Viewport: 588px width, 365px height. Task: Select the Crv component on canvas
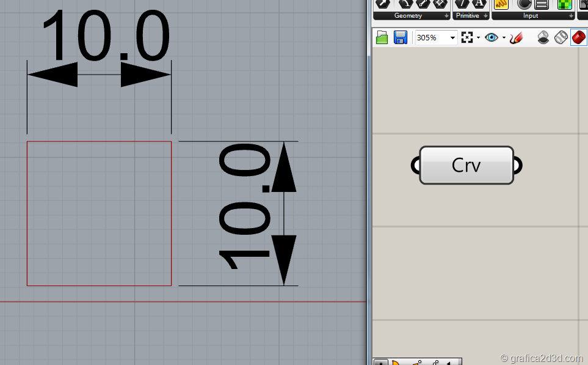pos(466,165)
